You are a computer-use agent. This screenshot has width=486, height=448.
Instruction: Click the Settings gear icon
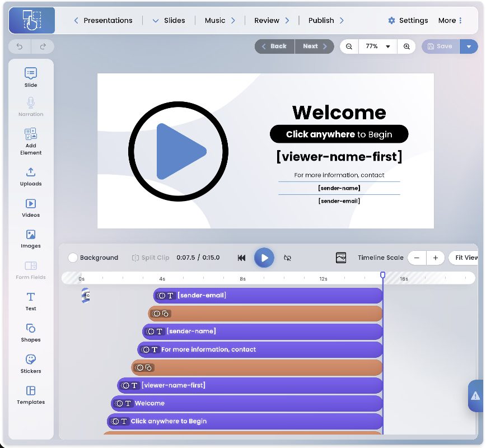[391, 21]
